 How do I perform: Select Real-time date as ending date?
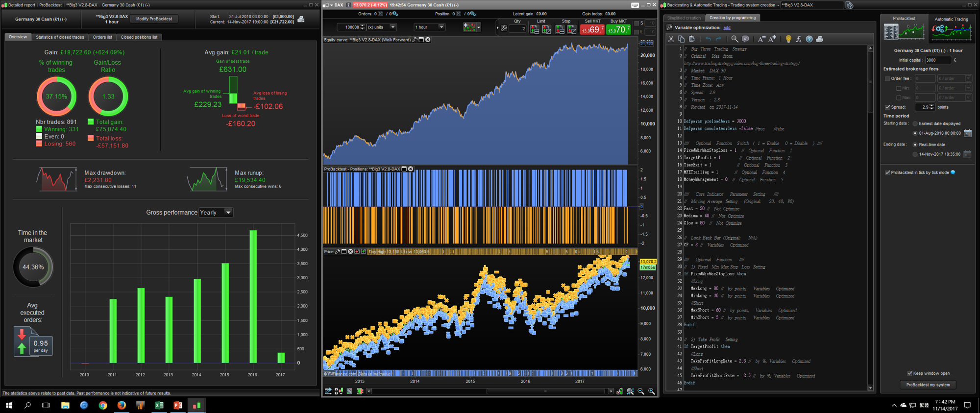point(915,145)
